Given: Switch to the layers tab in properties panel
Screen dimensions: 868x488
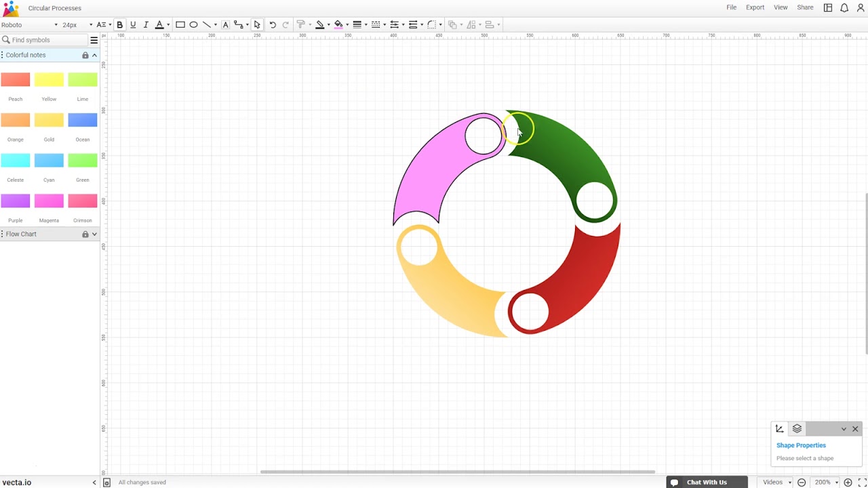Looking at the screenshot, I should pyautogui.click(x=797, y=429).
